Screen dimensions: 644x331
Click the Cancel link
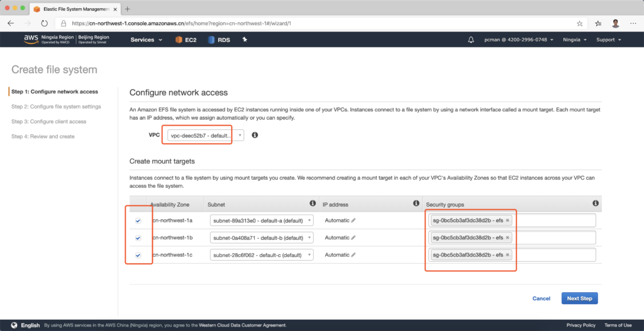pos(541,298)
